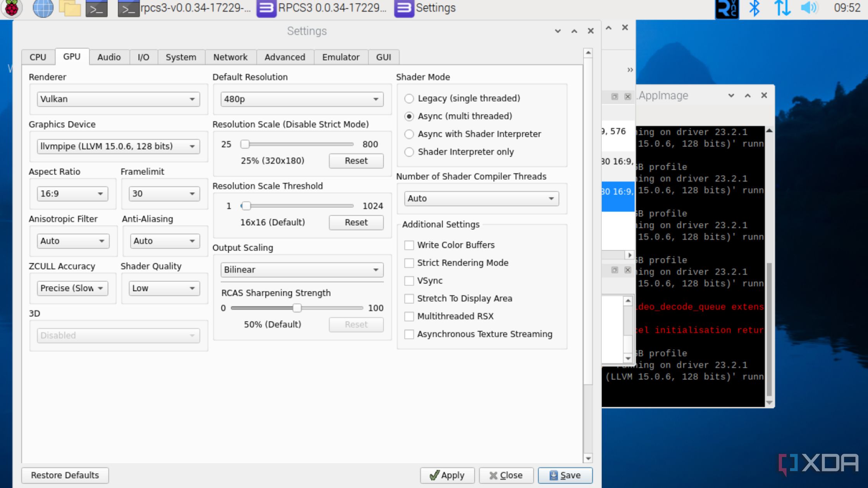Float the upper dock panel in RPCS3

[x=615, y=96]
